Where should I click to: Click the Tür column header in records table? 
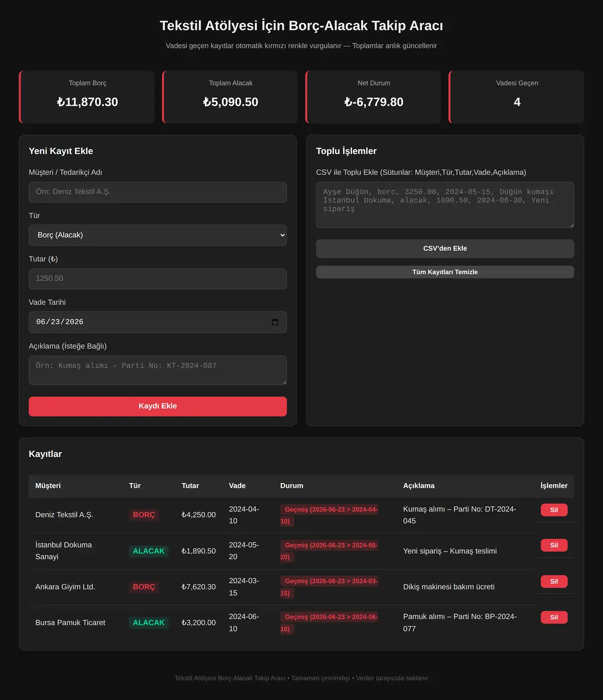click(x=135, y=486)
